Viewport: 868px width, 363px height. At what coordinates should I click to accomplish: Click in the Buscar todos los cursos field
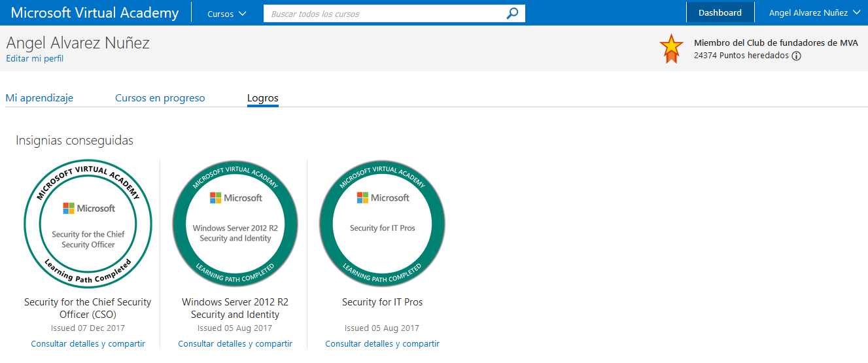coord(386,13)
